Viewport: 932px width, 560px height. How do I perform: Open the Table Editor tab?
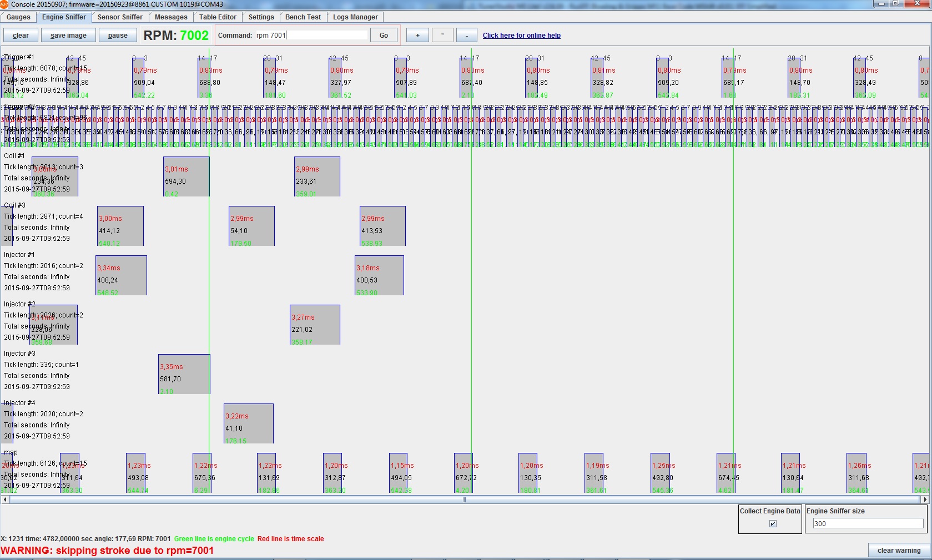[218, 17]
